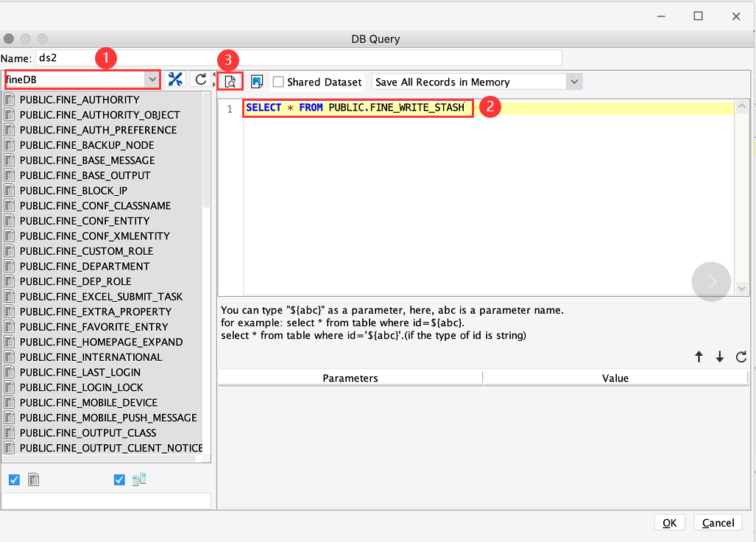756x542 pixels.
Task: Click the OK button
Action: pos(669,522)
